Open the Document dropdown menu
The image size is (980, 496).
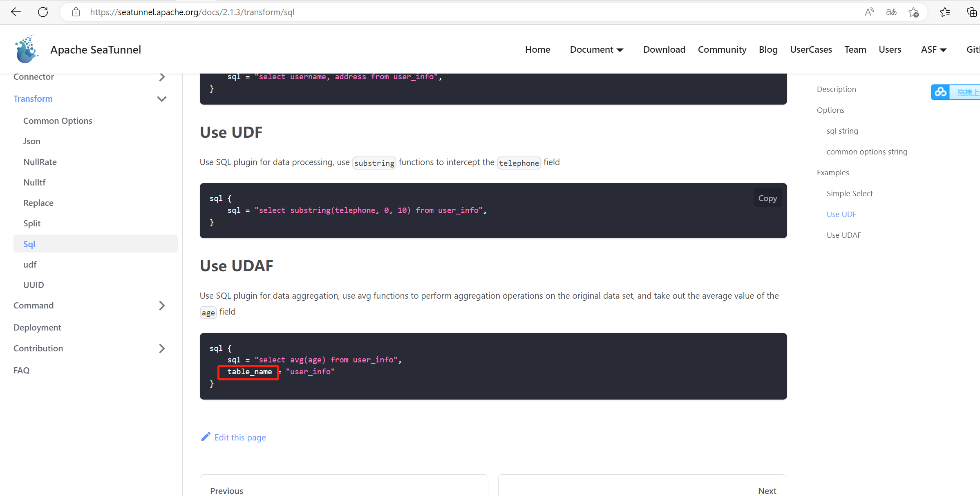[x=596, y=49]
